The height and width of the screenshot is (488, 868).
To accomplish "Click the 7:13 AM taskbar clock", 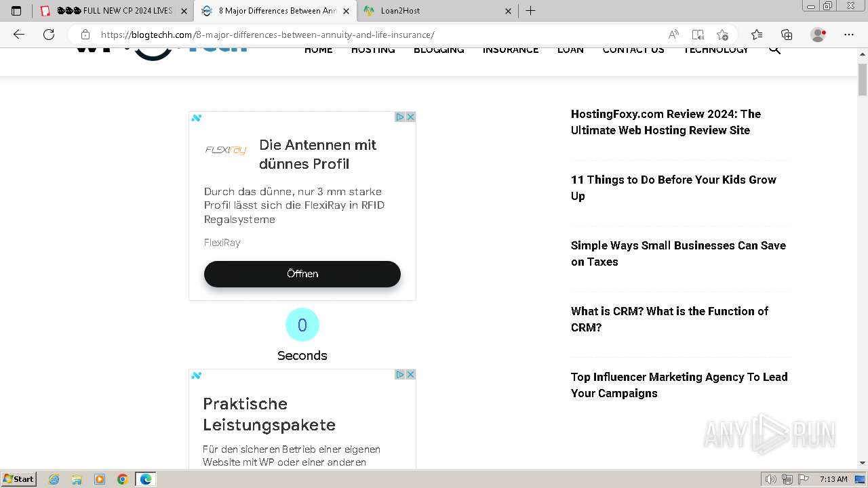I will 833,479.
